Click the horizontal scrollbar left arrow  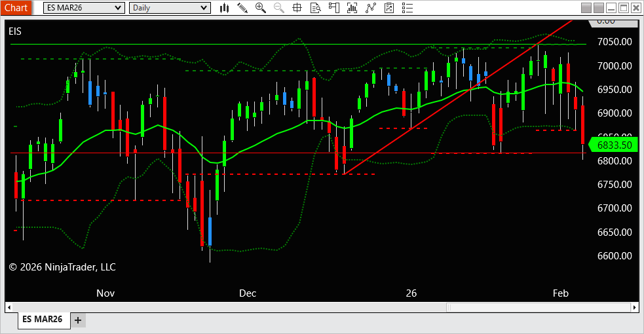pos(9,307)
